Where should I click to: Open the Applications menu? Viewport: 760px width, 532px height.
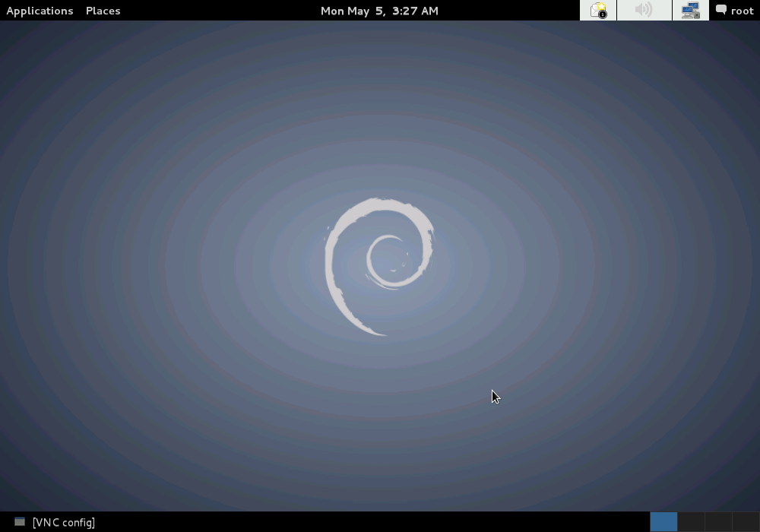point(40,11)
